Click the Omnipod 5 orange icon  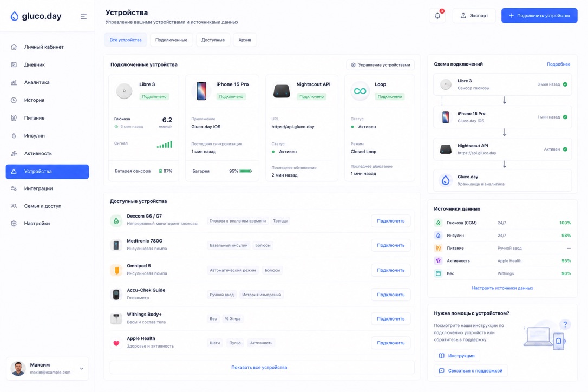point(116,270)
